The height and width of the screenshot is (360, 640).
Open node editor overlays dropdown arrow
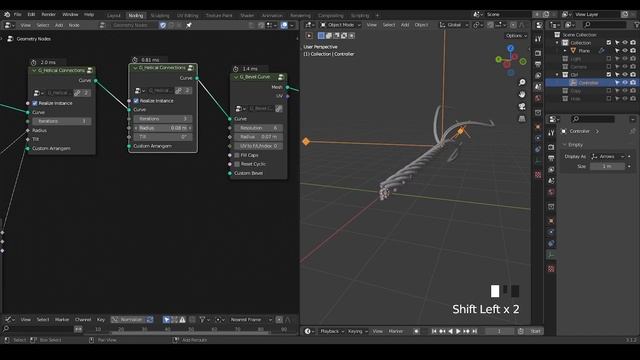tap(292, 25)
